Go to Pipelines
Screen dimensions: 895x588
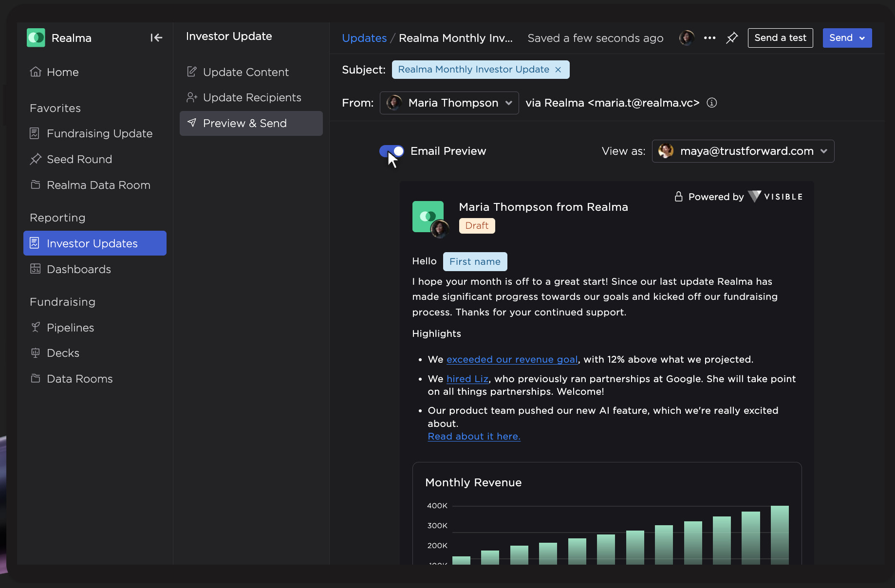coord(95,328)
